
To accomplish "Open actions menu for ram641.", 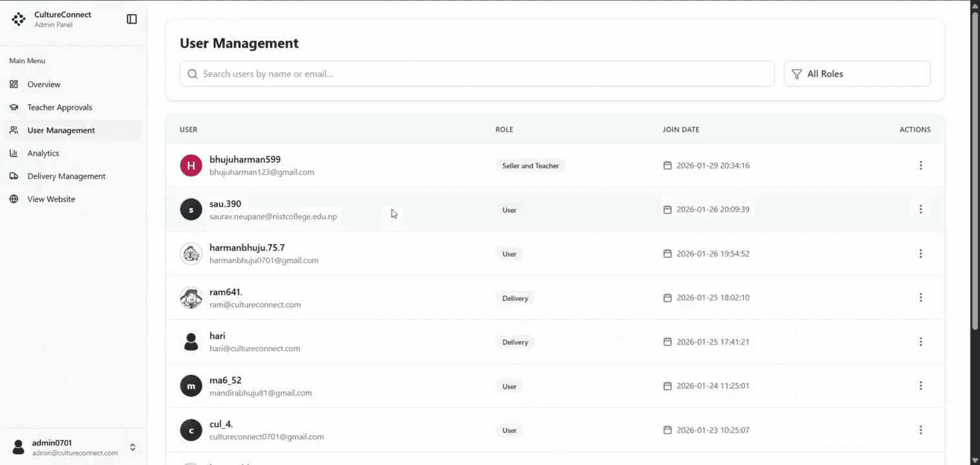I will click(x=921, y=298).
